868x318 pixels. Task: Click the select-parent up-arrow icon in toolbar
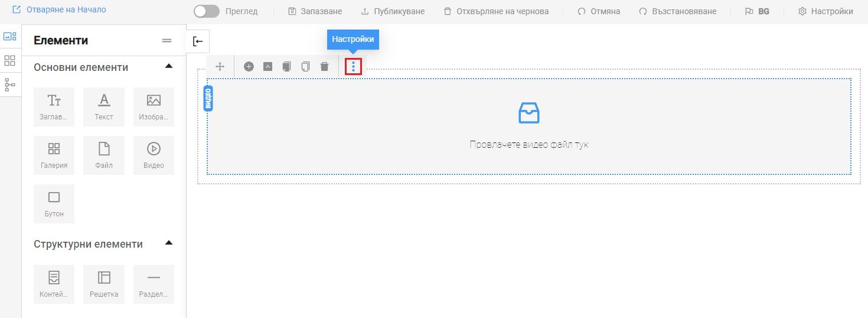(x=267, y=67)
